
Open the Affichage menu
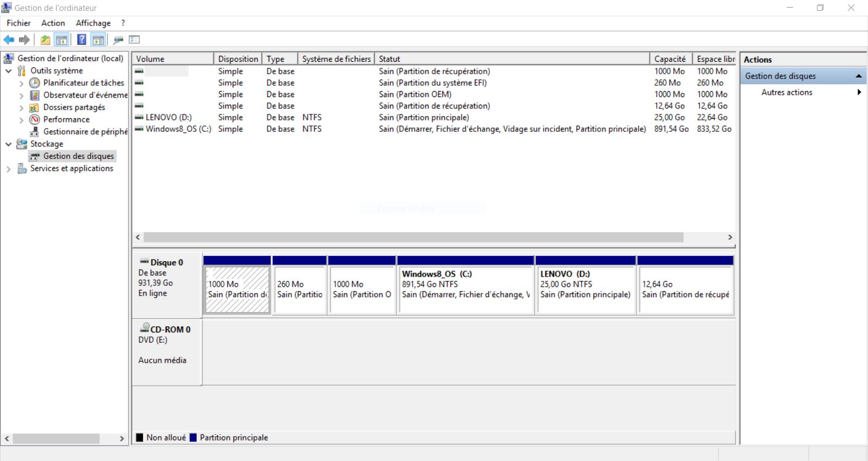pyautogui.click(x=93, y=23)
